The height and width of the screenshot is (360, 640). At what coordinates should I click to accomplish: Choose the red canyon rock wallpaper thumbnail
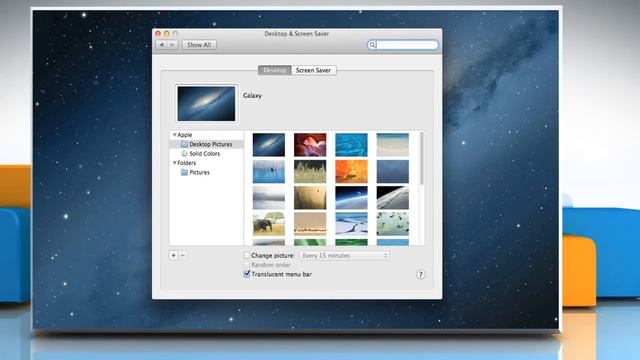[x=310, y=145]
